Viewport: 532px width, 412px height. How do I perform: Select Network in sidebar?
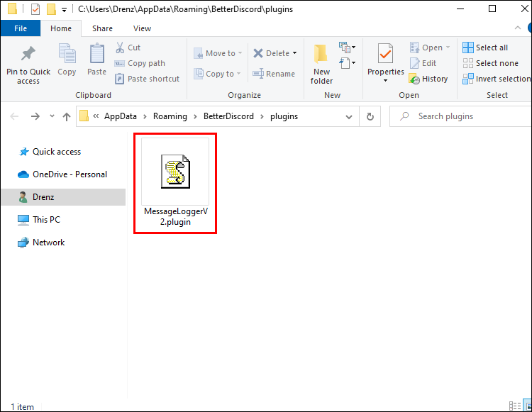[x=41, y=243]
